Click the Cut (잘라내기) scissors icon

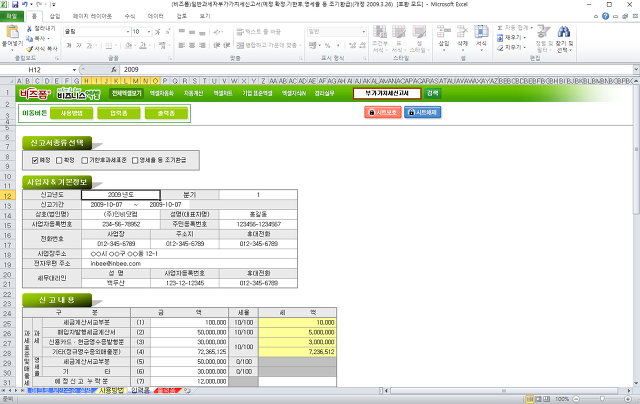pyautogui.click(x=29, y=29)
